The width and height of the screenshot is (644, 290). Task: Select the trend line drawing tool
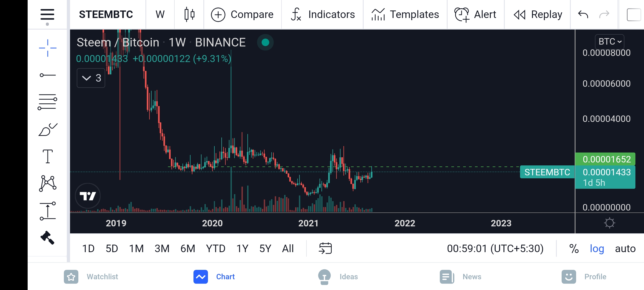tap(47, 75)
